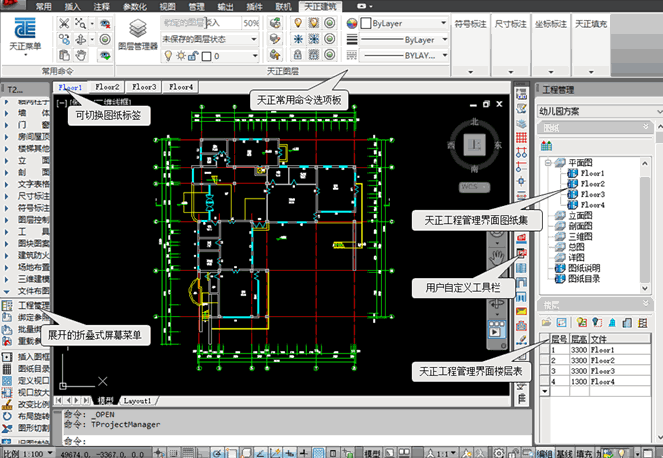Switch to the Floor2 drawing tab
Viewport: 663px width, 458px height.
[107, 87]
